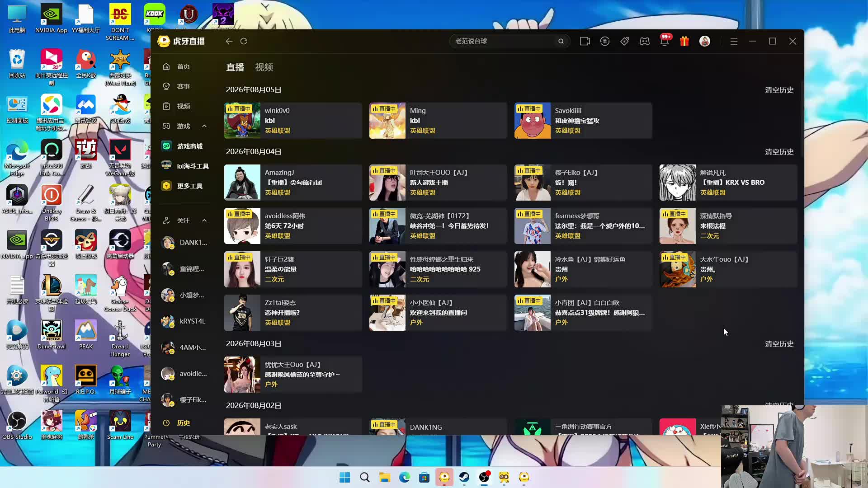Click 英雄联盟 category under wink0v0

(x=278, y=131)
